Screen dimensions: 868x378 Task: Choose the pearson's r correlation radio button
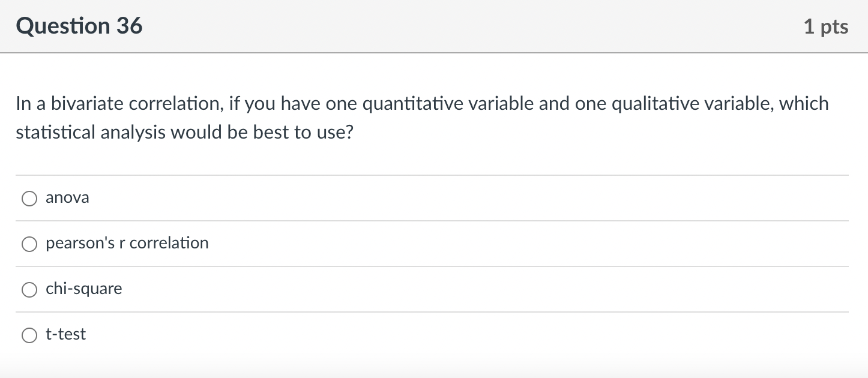point(29,244)
